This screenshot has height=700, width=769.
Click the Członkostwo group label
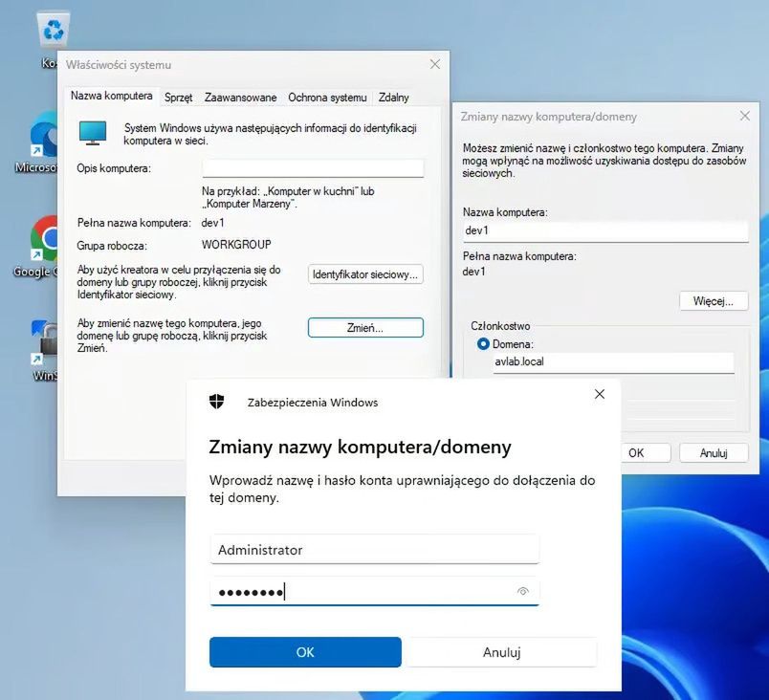point(500,326)
